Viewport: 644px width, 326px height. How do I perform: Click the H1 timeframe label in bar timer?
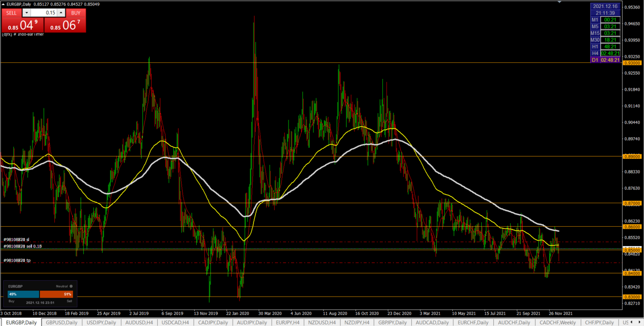click(x=595, y=46)
